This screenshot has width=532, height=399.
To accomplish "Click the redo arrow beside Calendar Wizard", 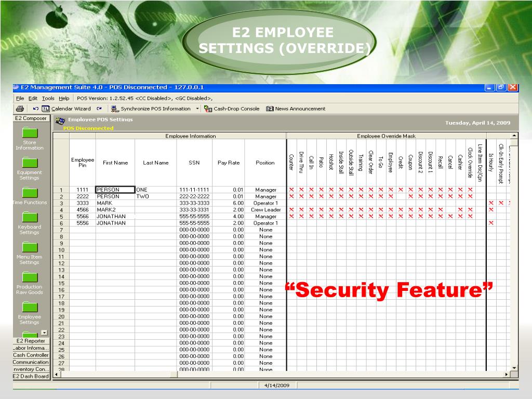I will pos(99,109).
